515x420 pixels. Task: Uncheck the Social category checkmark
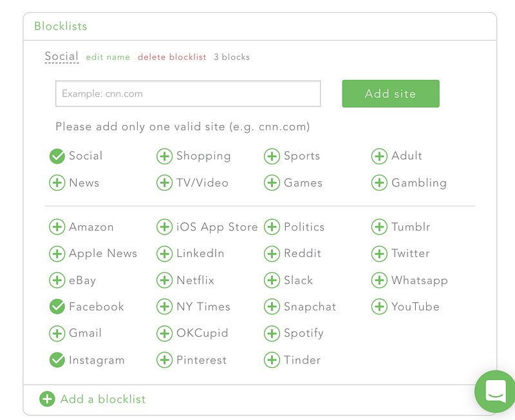point(57,156)
